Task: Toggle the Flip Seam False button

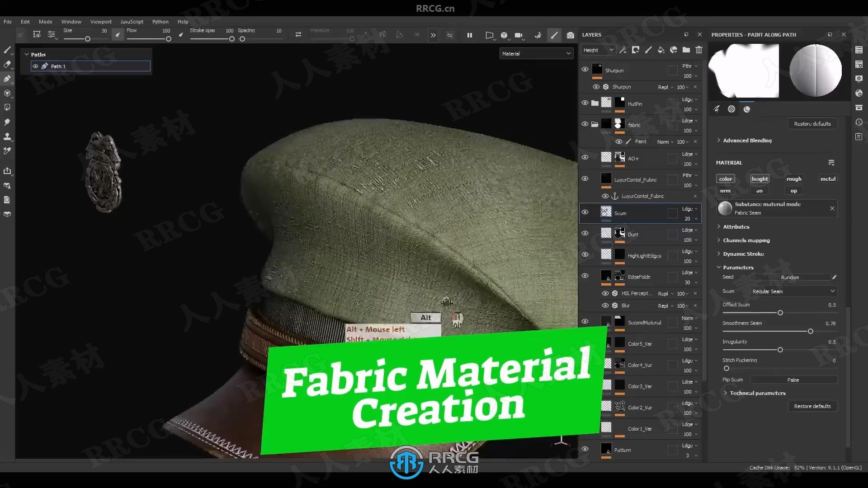Action: click(x=793, y=380)
